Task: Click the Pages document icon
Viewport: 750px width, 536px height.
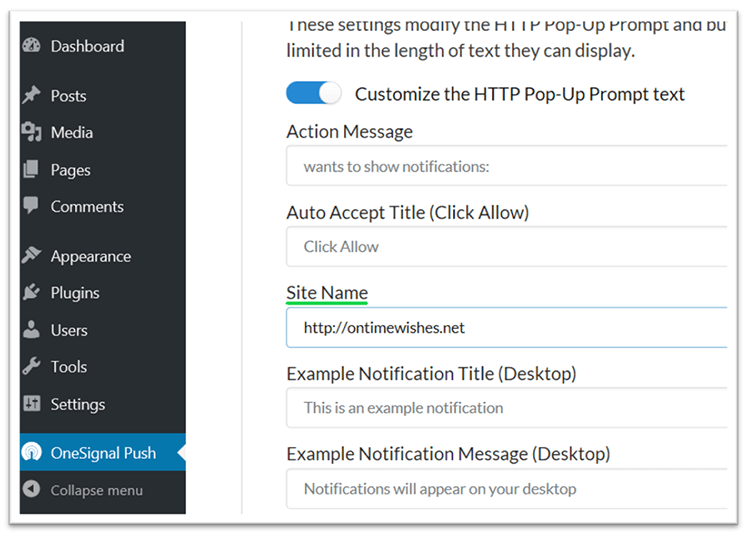Action: click(x=31, y=170)
